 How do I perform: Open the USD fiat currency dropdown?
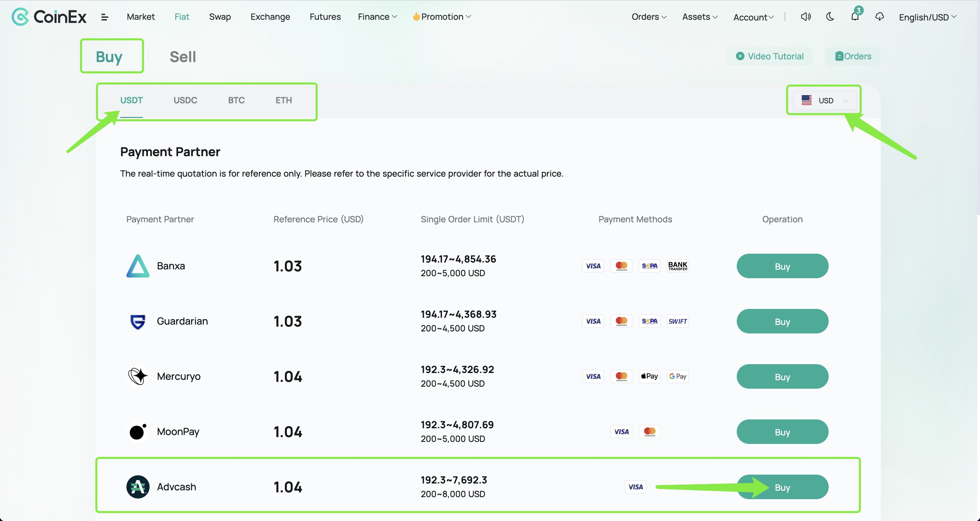tap(824, 101)
